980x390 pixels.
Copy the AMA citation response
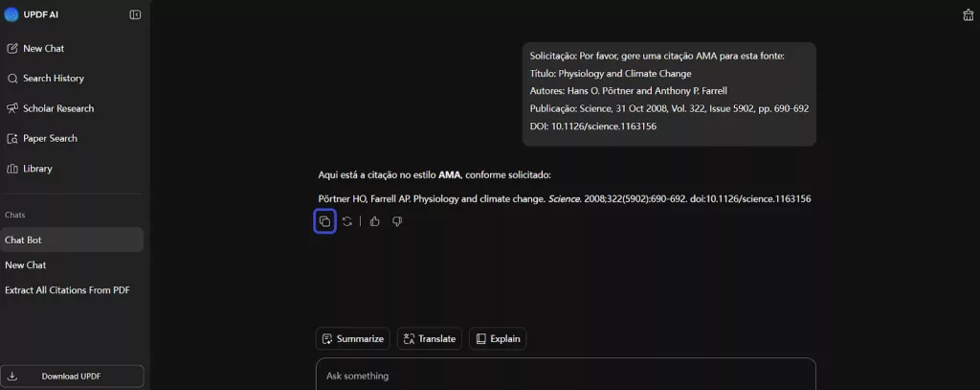coord(324,221)
